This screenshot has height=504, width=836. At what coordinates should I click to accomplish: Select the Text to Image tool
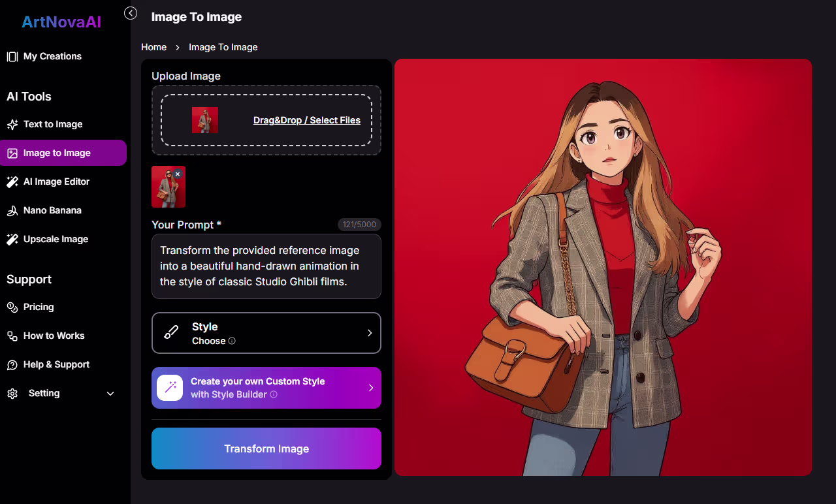coord(52,124)
